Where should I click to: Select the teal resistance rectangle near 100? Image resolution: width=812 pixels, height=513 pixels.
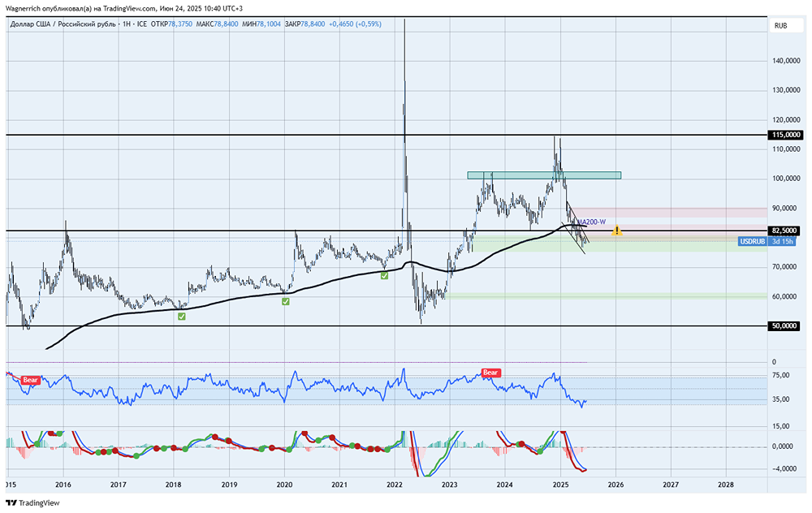pos(544,175)
